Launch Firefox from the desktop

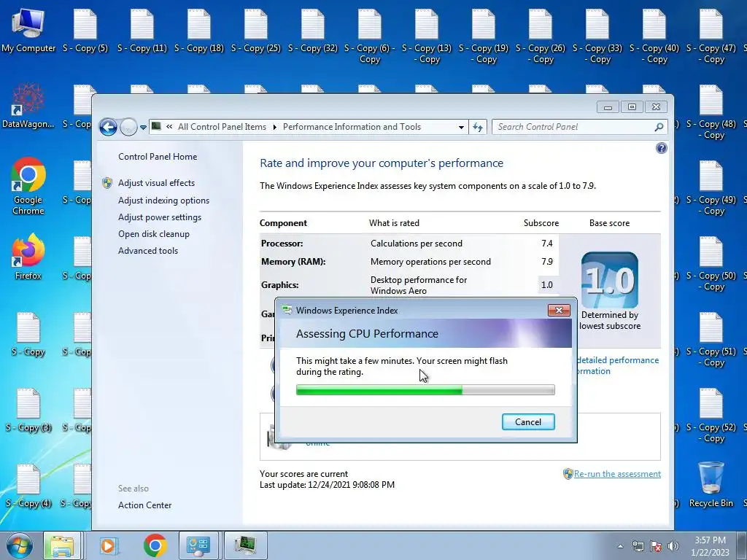tap(28, 256)
